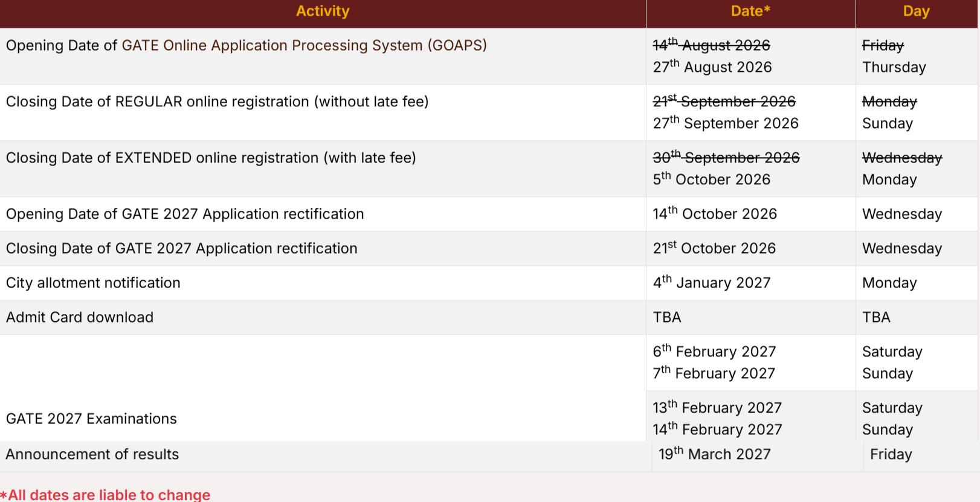Click the Date* column header

750,11
